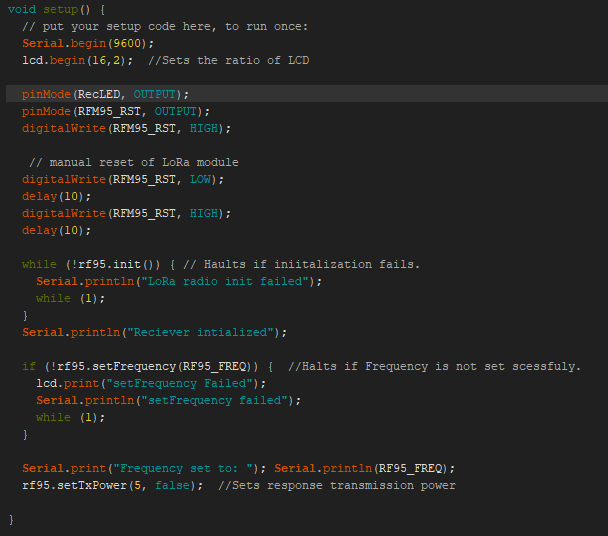Click the if (!rf95.setFrequency(RF95_FREQ)) condition
608x536 pixels.
(x=146, y=366)
